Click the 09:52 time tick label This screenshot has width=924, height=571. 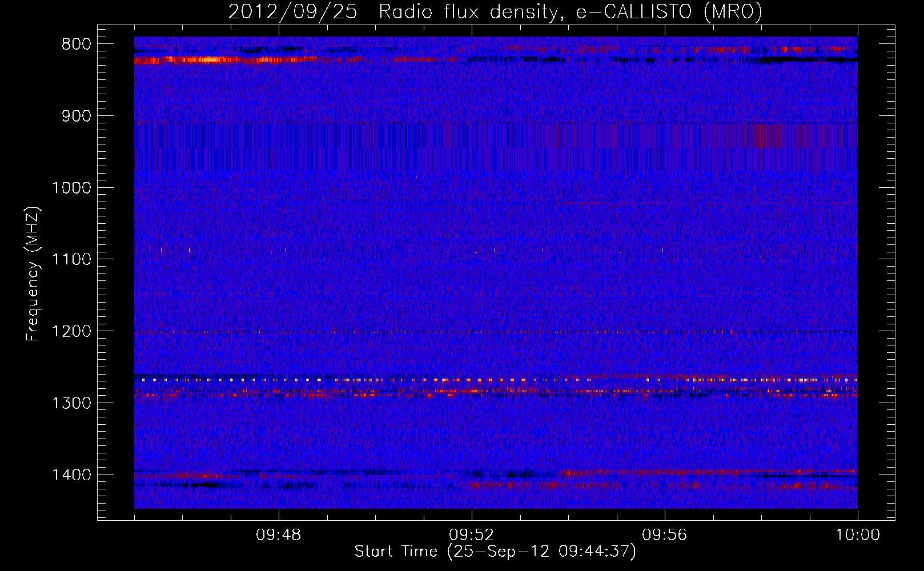(472, 535)
